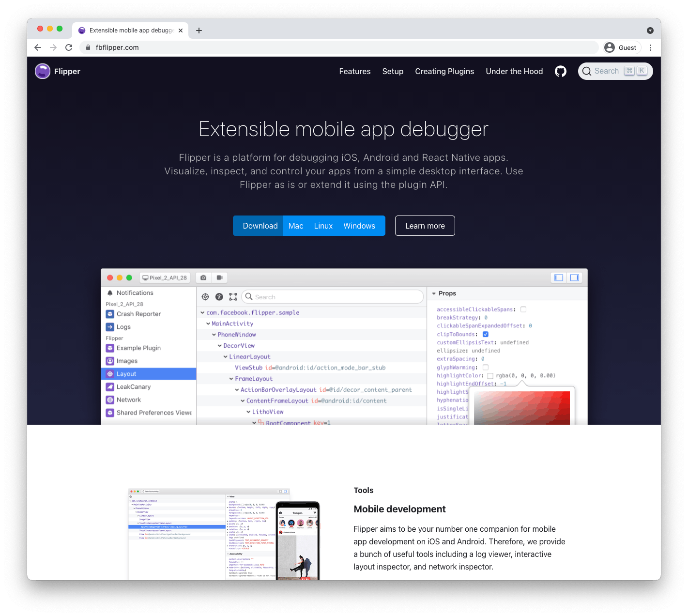Screen dimensions: 688x616
Task: Collapse the MainActivity tree node
Action: click(x=208, y=323)
